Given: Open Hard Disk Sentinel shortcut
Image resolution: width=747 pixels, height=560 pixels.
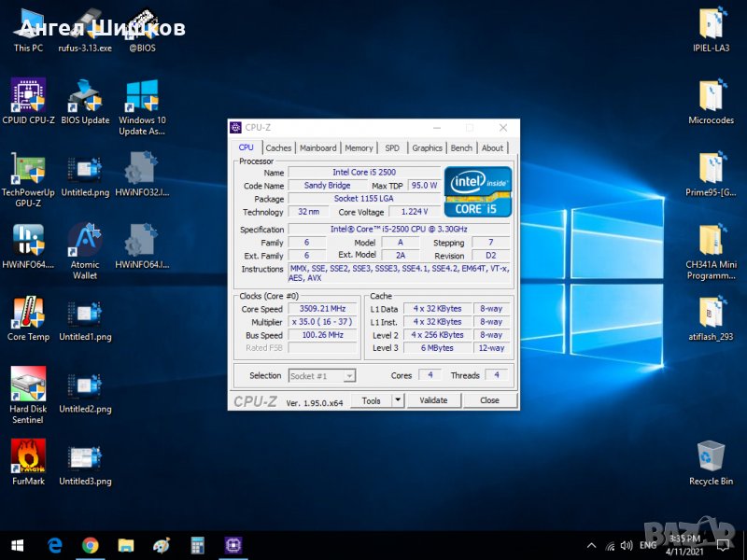Looking at the screenshot, I should coord(28,385).
